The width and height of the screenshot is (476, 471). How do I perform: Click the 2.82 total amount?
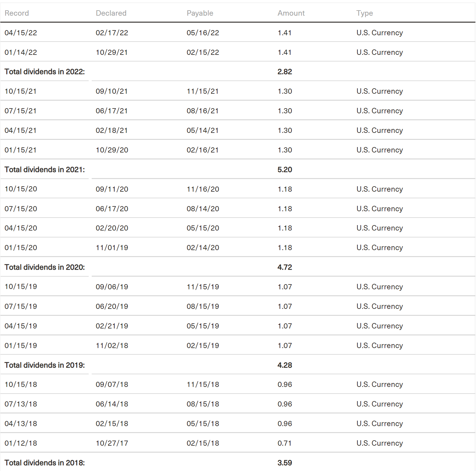(285, 72)
